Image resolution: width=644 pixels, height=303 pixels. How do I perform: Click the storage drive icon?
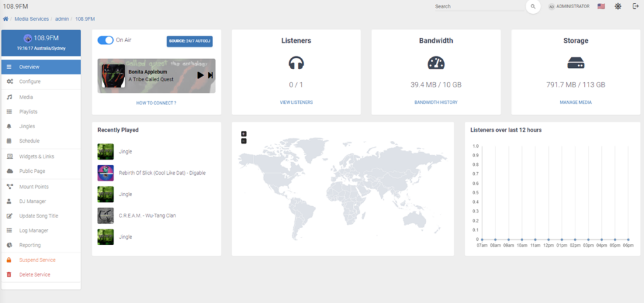pyautogui.click(x=575, y=63)
